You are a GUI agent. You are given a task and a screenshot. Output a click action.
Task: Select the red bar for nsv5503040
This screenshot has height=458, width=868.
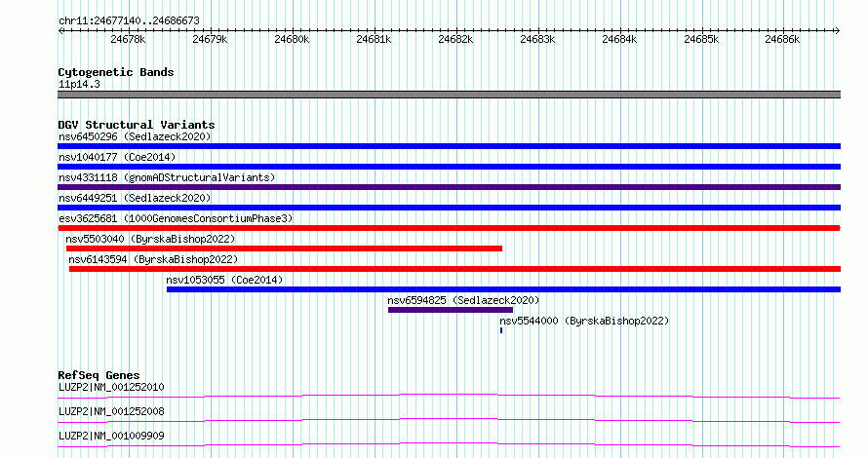[284, 248]
